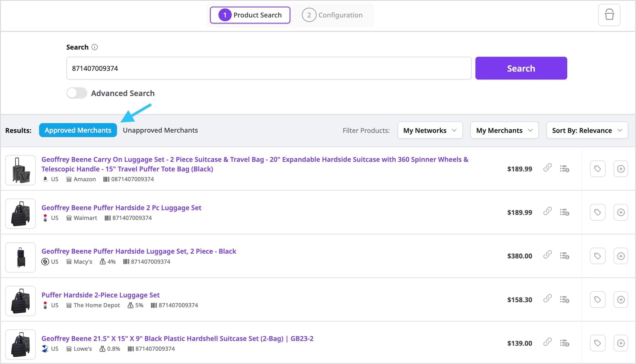The width and height of the screenshot is (636, 364).
Task: Open price list icon for Walmart product
Action: 564,212
